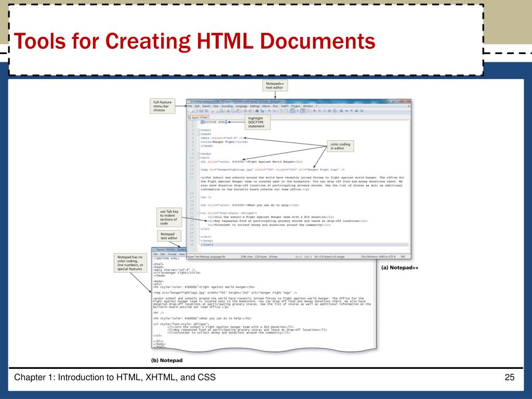Click the Print toolbar icon

(x=221, y=111)
